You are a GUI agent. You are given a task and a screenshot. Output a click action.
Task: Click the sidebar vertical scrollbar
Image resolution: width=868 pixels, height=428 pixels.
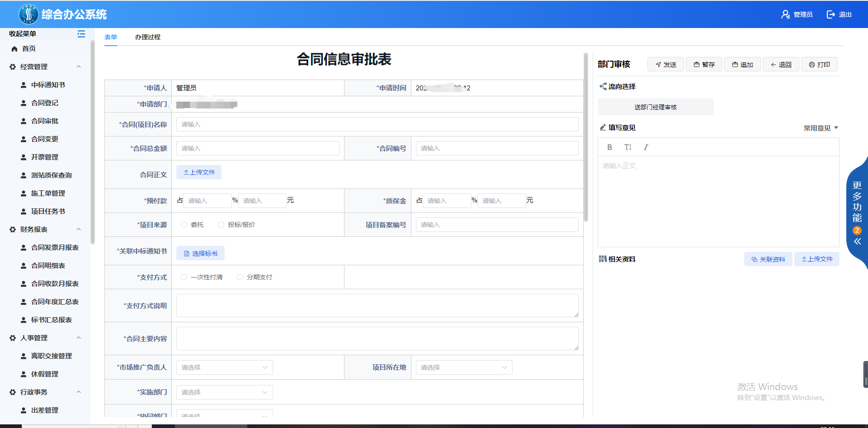point(93,142)
